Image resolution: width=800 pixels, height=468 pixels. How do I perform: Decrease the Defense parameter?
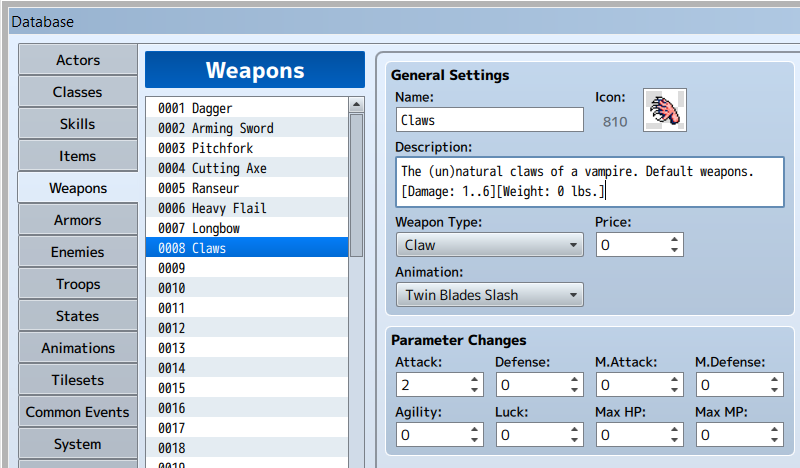click(574, 390)
